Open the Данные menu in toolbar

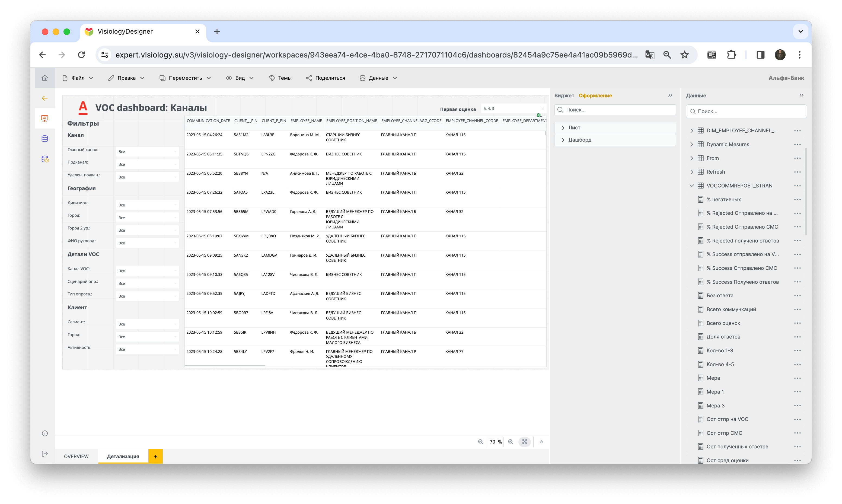[378, 78]
